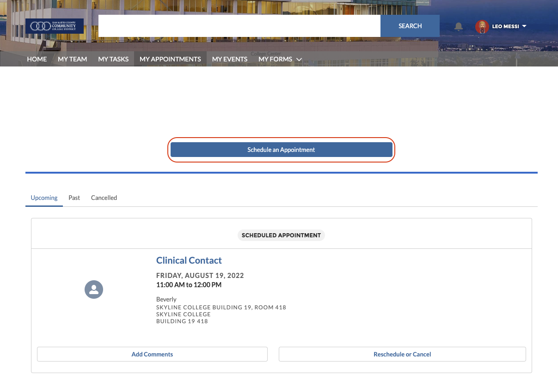Open the Clinical Contact appointment link
Viewport: 558px width, 392px height.
(189, 260)
